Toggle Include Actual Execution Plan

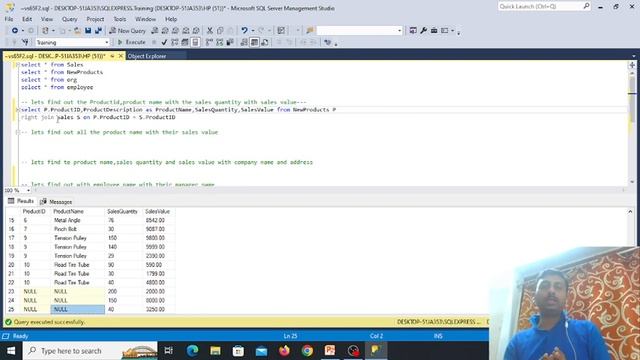click(x=209, y=42)
